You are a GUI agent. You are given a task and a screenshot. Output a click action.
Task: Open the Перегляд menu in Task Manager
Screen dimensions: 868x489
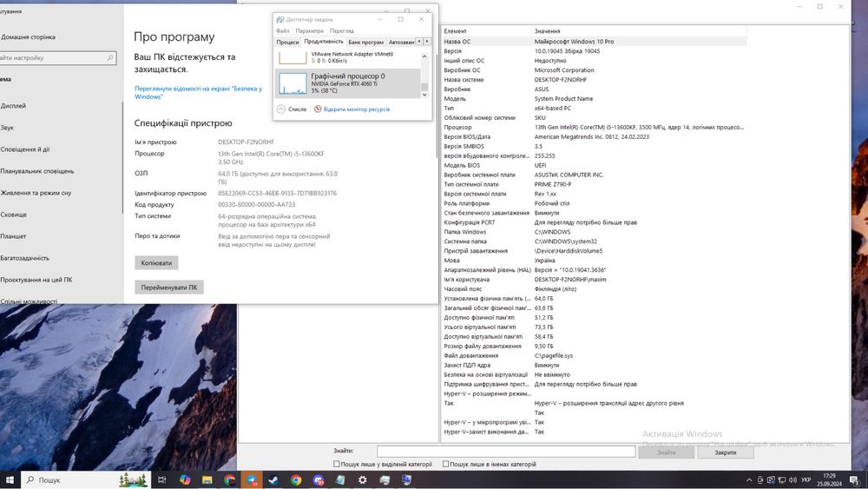pos(341,31)
